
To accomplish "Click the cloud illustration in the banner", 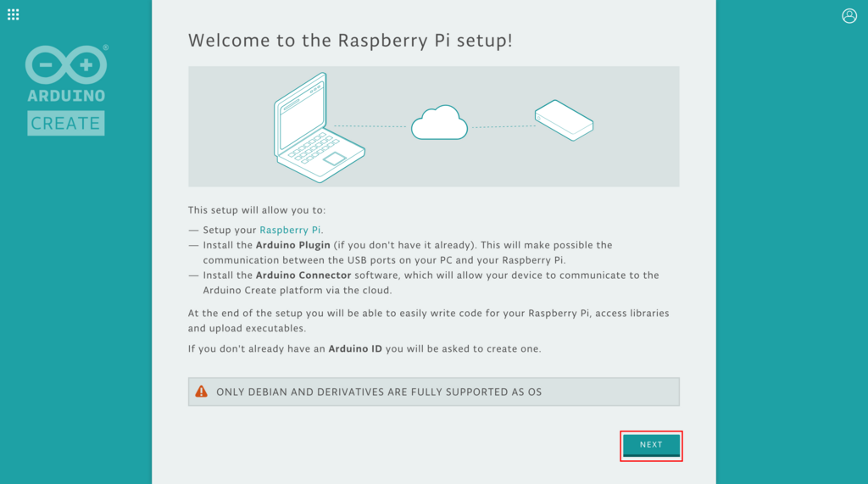I will 439,123.
